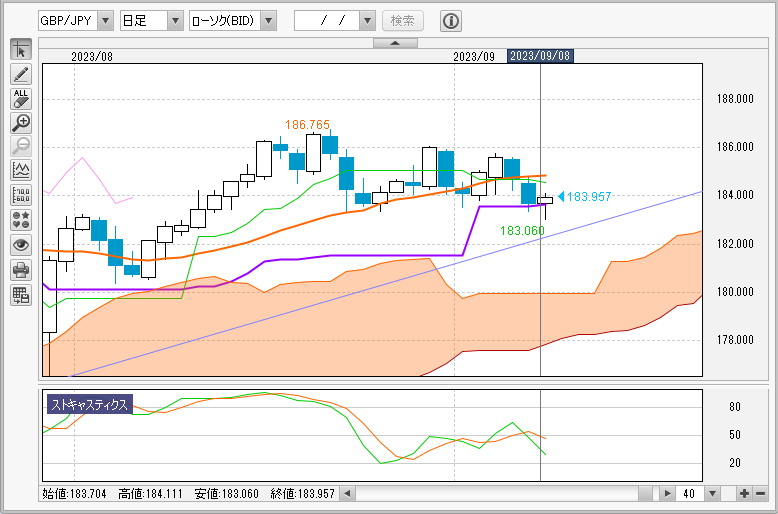The image size is (778, 514).
Task: Select the pencil line drawing tool
Action: coord(21,74)
